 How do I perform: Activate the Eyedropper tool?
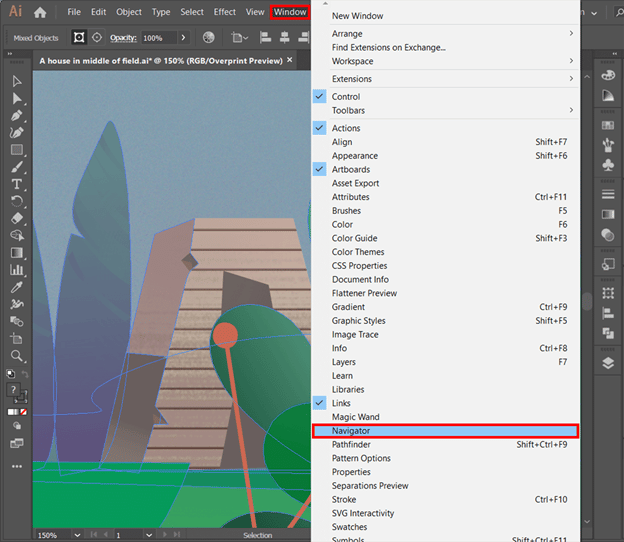click(17, 287)
